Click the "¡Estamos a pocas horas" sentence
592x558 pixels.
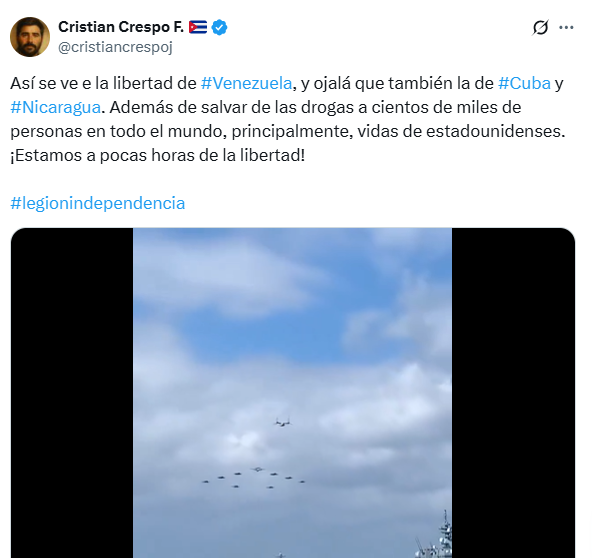pos(157,156)
